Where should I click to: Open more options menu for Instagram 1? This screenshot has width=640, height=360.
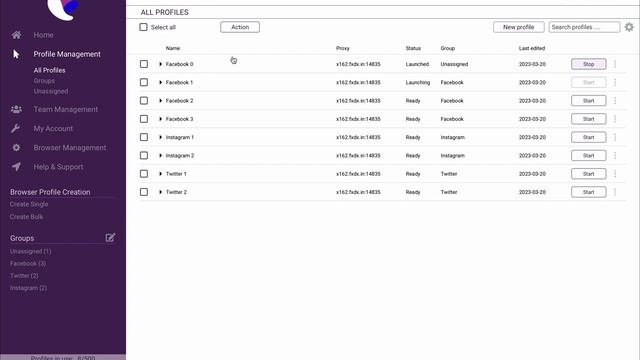615,137
